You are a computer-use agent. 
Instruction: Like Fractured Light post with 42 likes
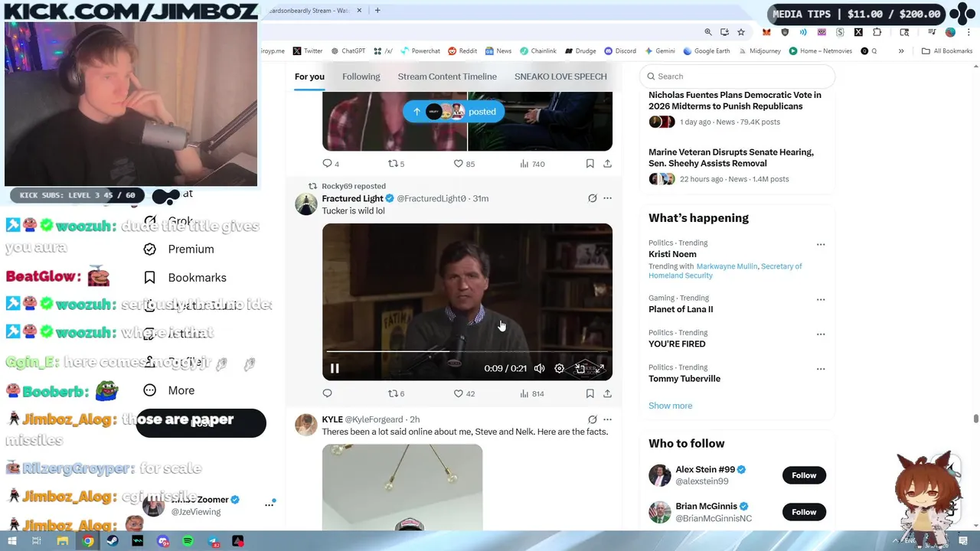pos(464,393)
